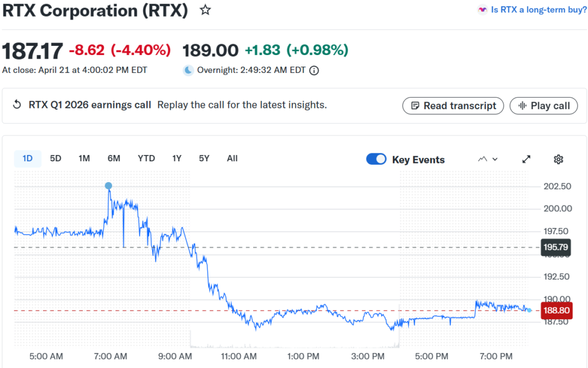
Task: Click the overnight info circle icon
Action: [x=314, y=71]
